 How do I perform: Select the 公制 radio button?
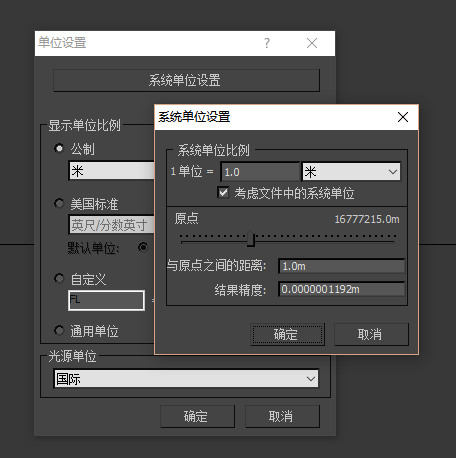[59, 148]
